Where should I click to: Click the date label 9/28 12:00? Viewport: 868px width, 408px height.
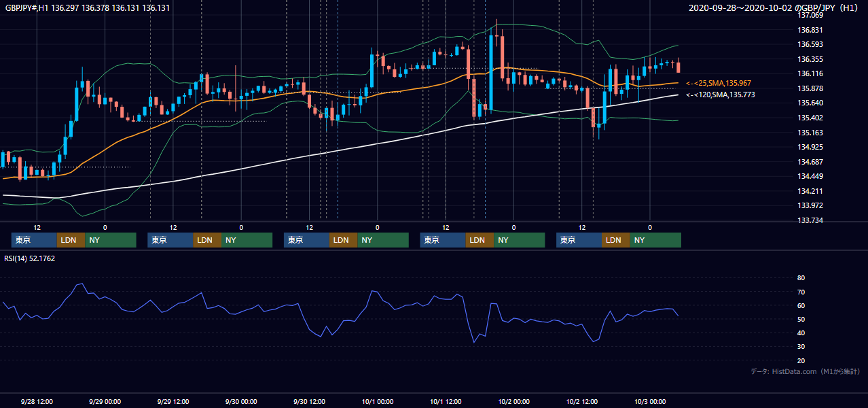[37, 401]
